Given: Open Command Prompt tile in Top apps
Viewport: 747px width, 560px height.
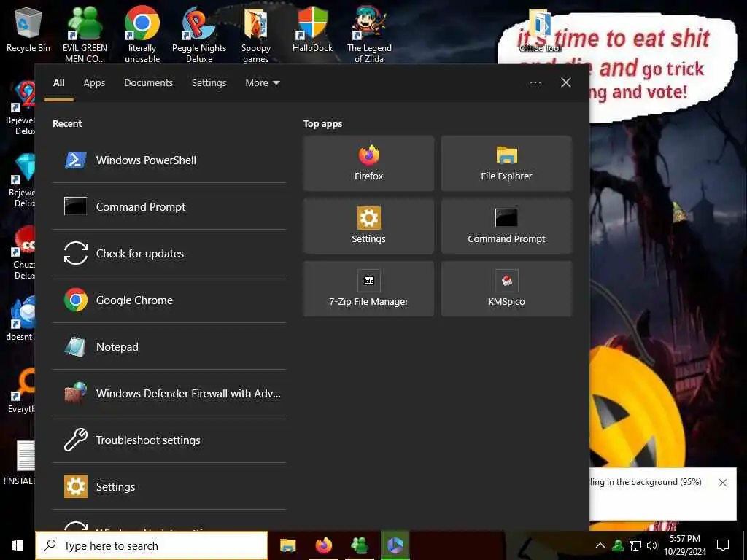Looking at the screenshot, I should (506, 226).
